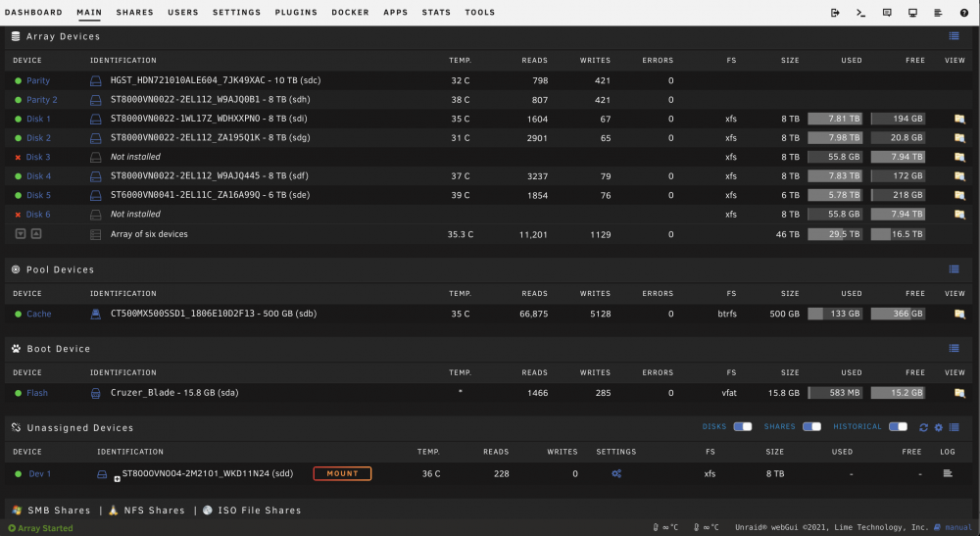The width and height of the screenshot is (980, 536).
Task: Browse Disk 1 folder view icon
Action: click(x=959, y=119)
